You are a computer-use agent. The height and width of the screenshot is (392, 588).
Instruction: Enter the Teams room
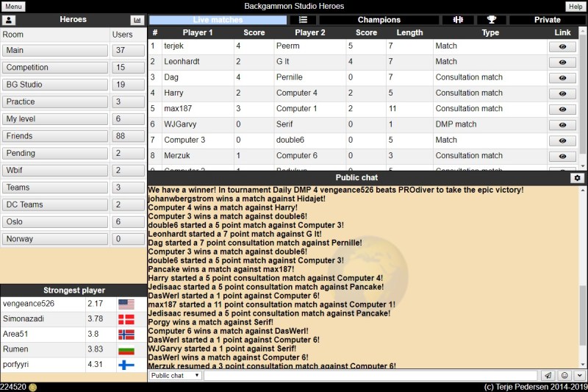55,188
